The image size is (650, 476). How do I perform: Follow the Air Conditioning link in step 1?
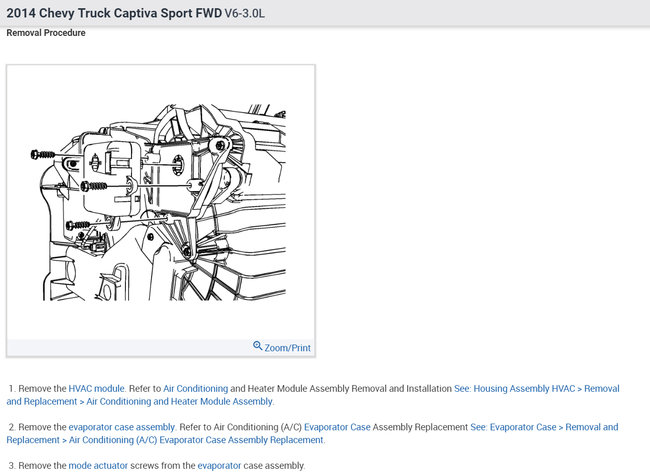(x=196, y=389)
